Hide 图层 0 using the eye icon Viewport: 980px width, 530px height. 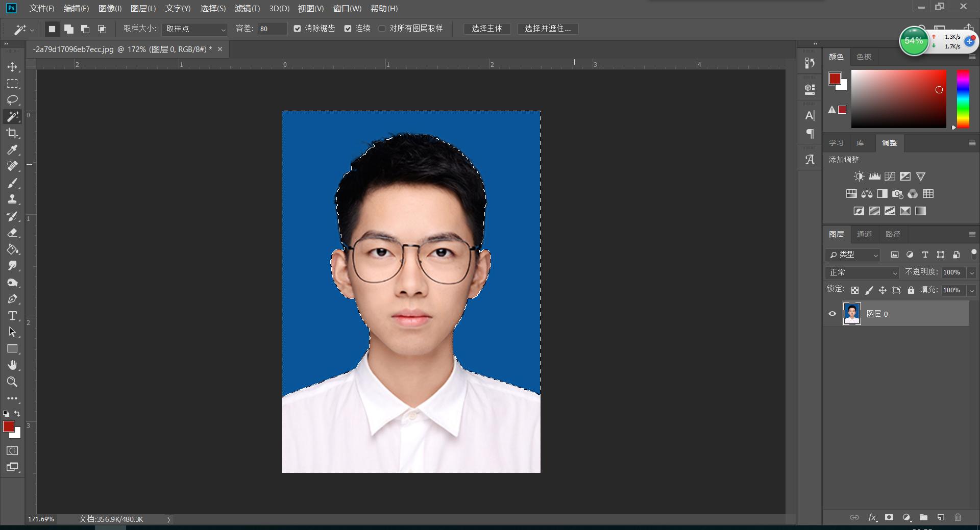click(832, 314)
